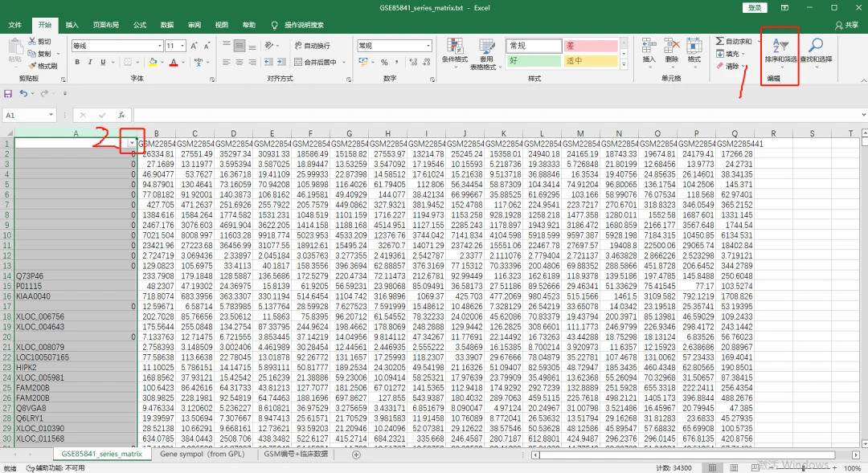This screenshot has width=868, height=473.
Task: Apply percent style (%) format
Action: [384, 62]
